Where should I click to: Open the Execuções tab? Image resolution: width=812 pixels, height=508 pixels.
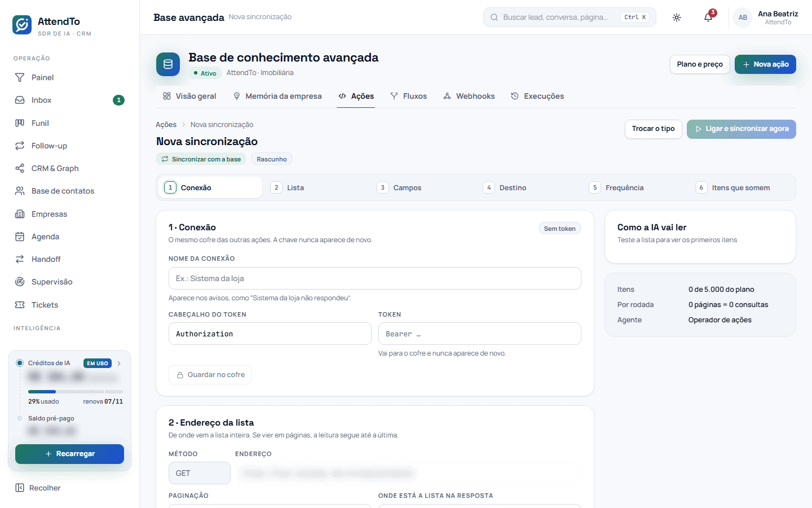point(537,96)
